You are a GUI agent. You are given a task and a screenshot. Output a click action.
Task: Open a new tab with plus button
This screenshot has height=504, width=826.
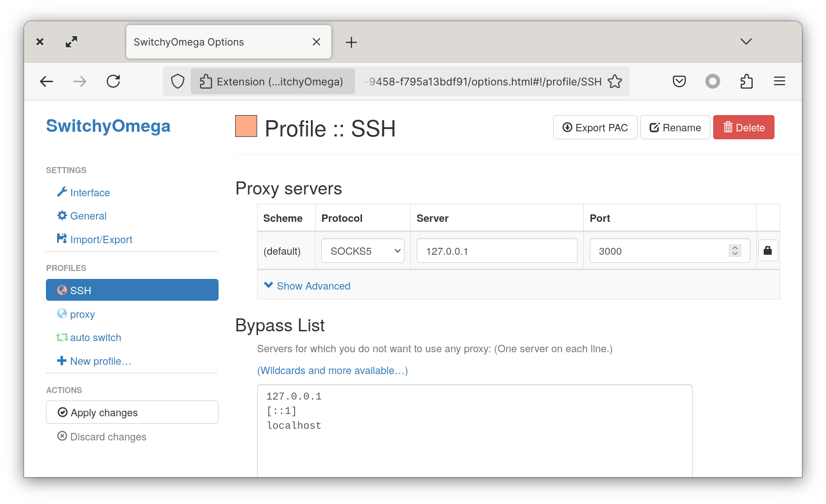351,42
